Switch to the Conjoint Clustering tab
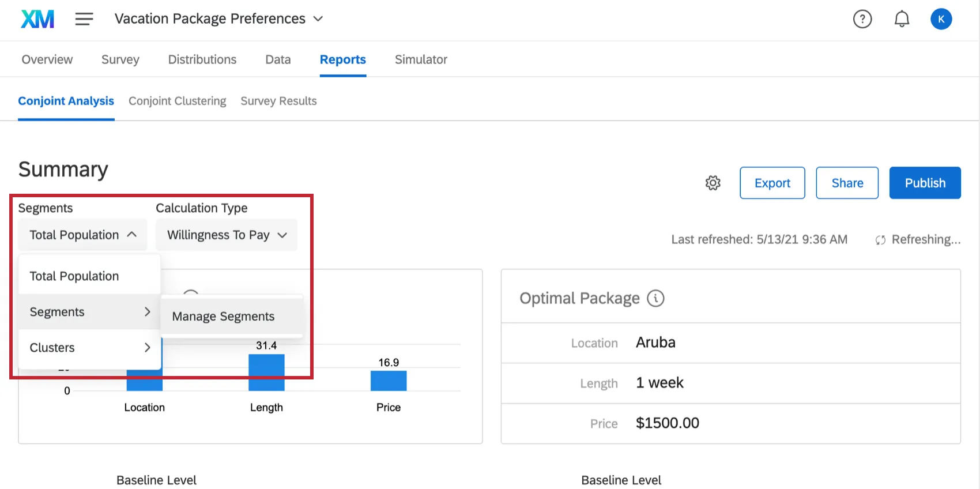The width and height of the screenshot is (980, 489). (177, 101)
